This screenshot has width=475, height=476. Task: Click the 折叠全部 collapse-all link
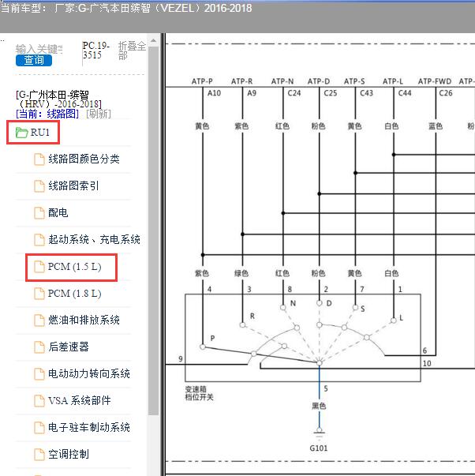[132, 51]
